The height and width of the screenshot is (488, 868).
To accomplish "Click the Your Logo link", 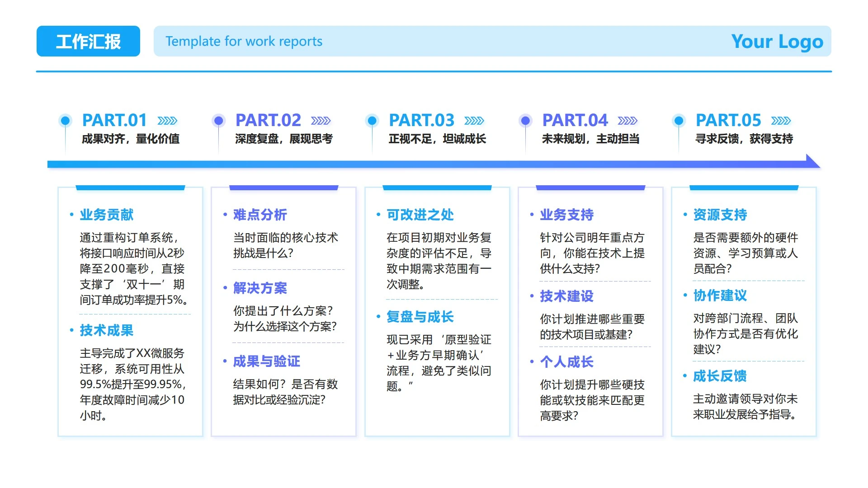I will [x=778, y=41].
